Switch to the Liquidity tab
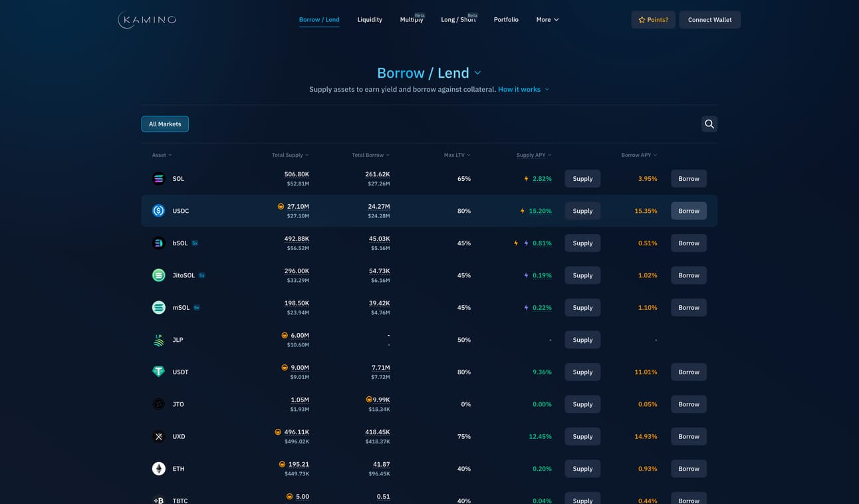The width and height of the screenshot is (859, 504). pyautogui.click(x=370, y=20)
